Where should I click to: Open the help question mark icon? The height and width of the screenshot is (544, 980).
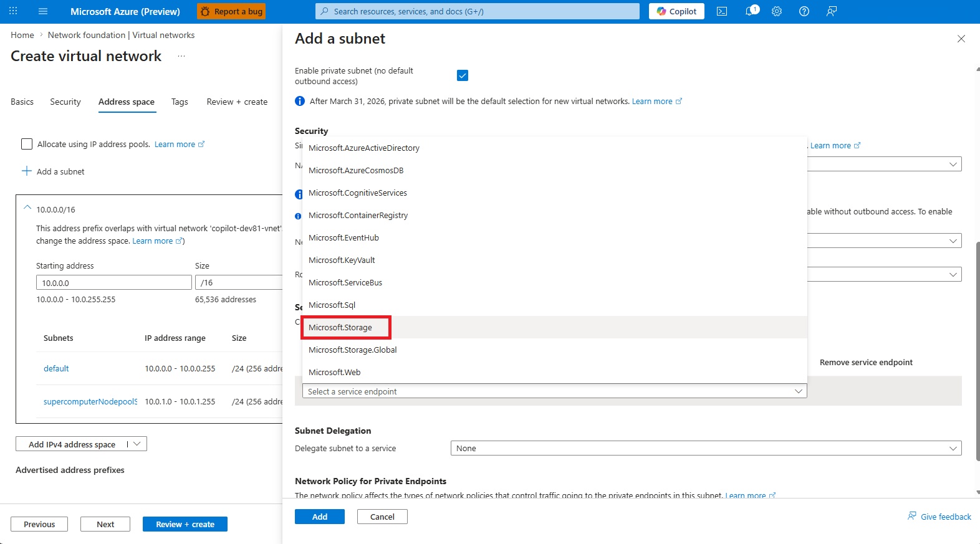tap(804, 11)
